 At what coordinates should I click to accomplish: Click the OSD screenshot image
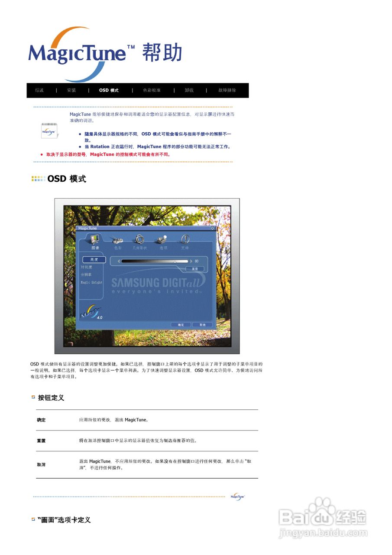click(147, 276)
